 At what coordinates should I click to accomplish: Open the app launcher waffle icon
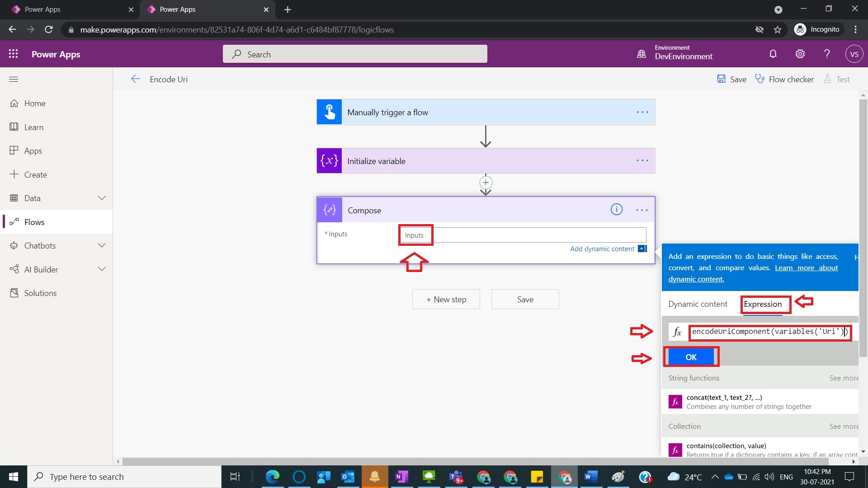click(x=14, y=54)
